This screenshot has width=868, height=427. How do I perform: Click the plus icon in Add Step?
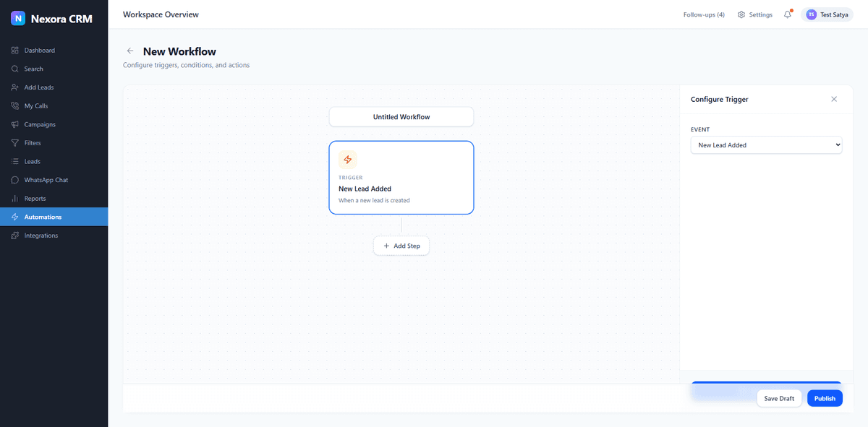point(386,246)
